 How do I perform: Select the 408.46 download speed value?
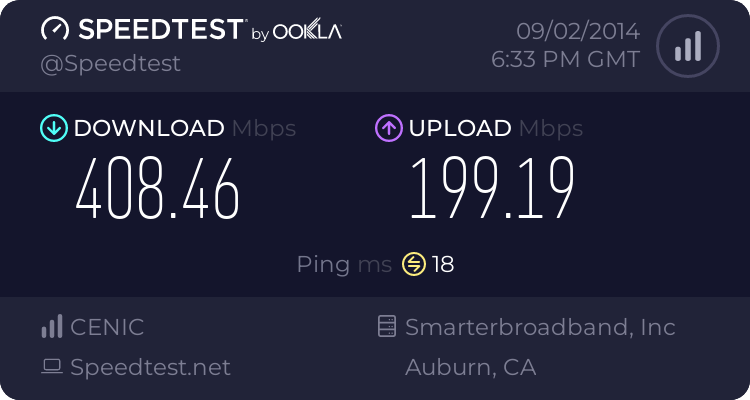point(157,189)
